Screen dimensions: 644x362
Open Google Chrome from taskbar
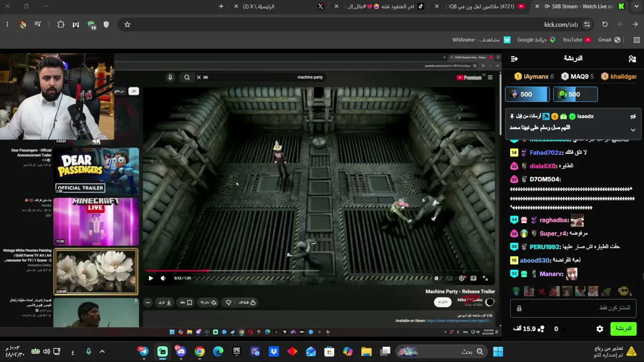pyautogui.click(x=200, y=351)
